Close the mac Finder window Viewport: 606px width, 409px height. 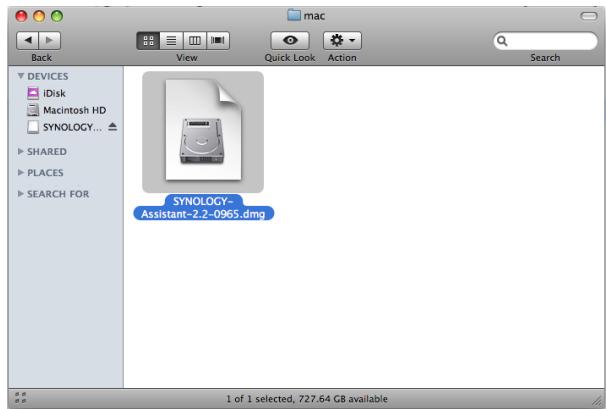[x=21, y=16]
